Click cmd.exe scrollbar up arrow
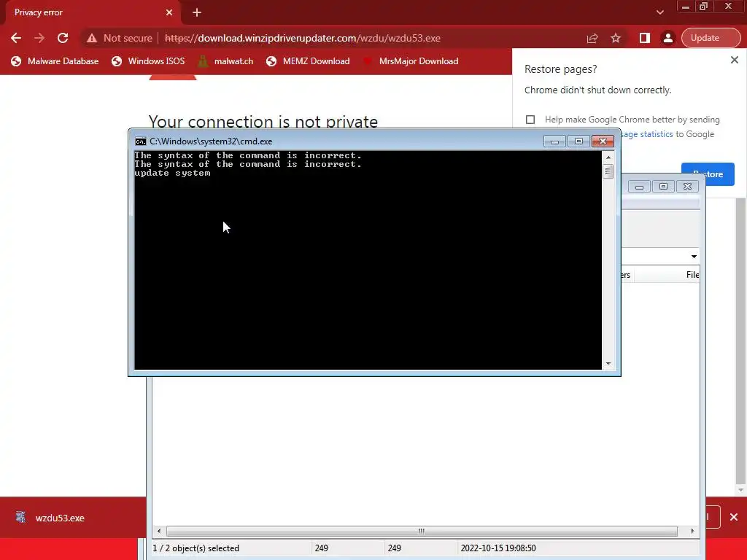Image resolution: width=747 pixels, height=560 pixels. pos(608,157)
